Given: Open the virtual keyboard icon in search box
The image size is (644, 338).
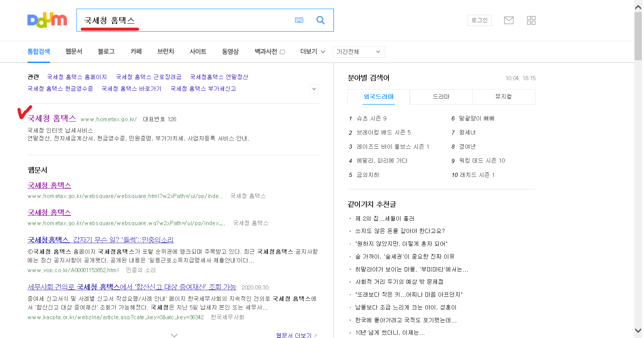Looking at the screenshot, I should click(x=299, y=20).
